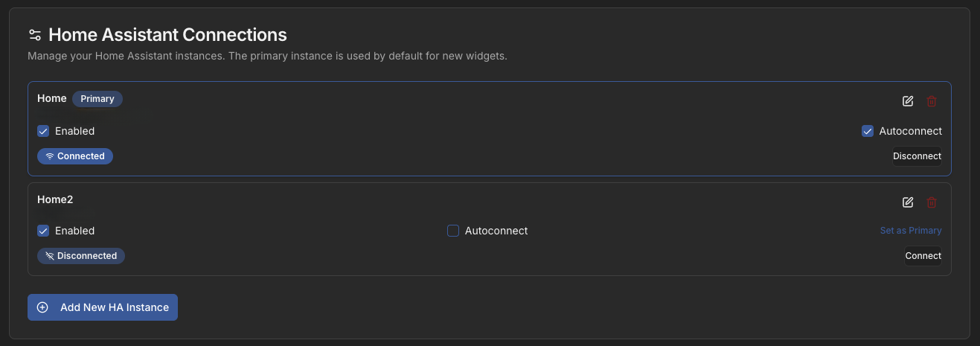Image resolution: width=980 pixels, height=346 pixels.
Task: Enable Autoconnect for the Home2 instance
Action: 453,231
